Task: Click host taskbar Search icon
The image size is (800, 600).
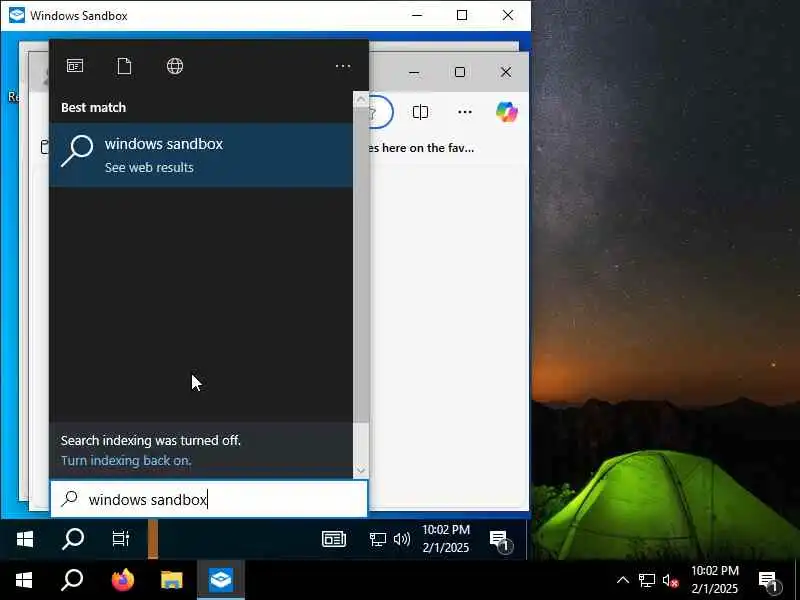Action: pos(72,580)
